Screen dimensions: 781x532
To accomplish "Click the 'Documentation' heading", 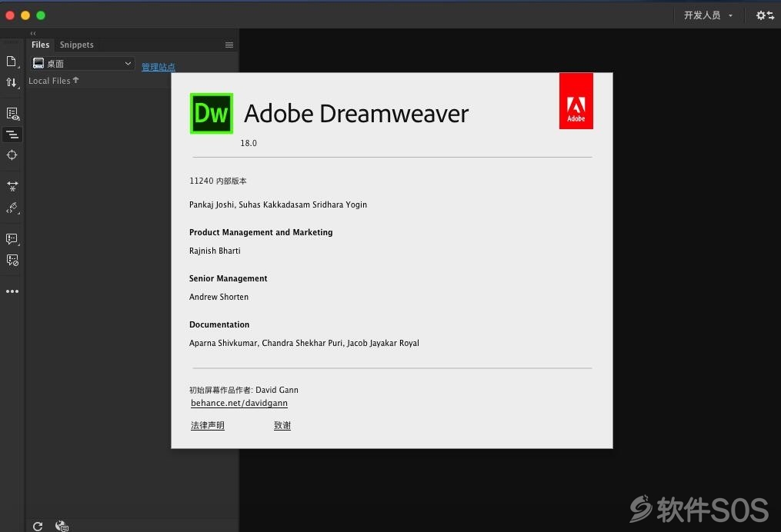I will [x=219, y=324].
